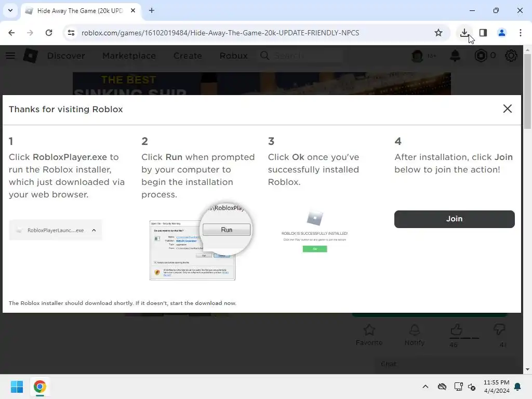
Task: Click the sinking ship ad banner
Action: pyautogui.click(x=262, y=84)
